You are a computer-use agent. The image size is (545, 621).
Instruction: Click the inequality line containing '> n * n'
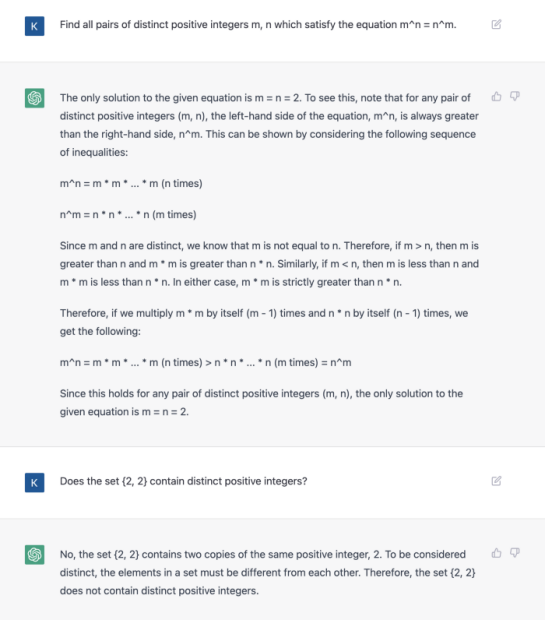click(205, 362)
